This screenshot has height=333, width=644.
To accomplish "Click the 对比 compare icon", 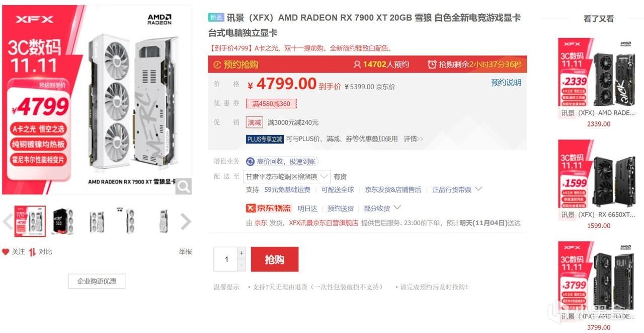I will pos(32,251).
